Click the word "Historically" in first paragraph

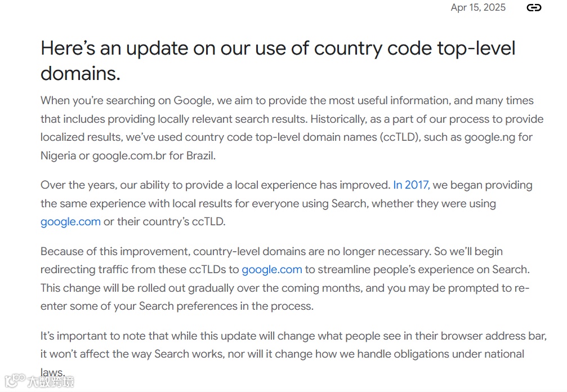click(338, 119)
